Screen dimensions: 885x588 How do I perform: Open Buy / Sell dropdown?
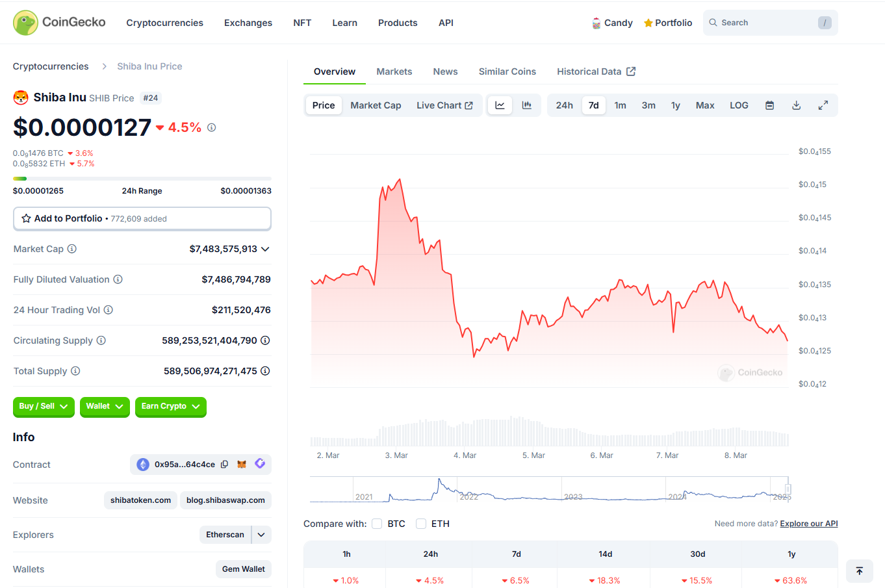point(44,407)
